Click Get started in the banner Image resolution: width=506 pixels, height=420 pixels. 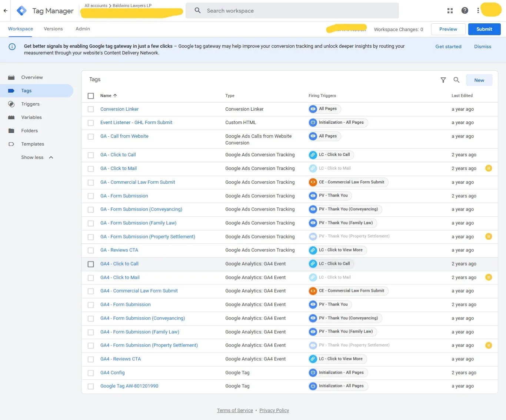(448, 47)
